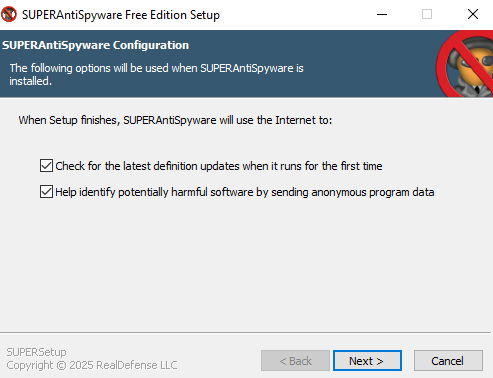Click the 'SUPERAntiSpyware Free Edition Setup' title text
This screenshot has height=378, width=493.
coord(121,15)
